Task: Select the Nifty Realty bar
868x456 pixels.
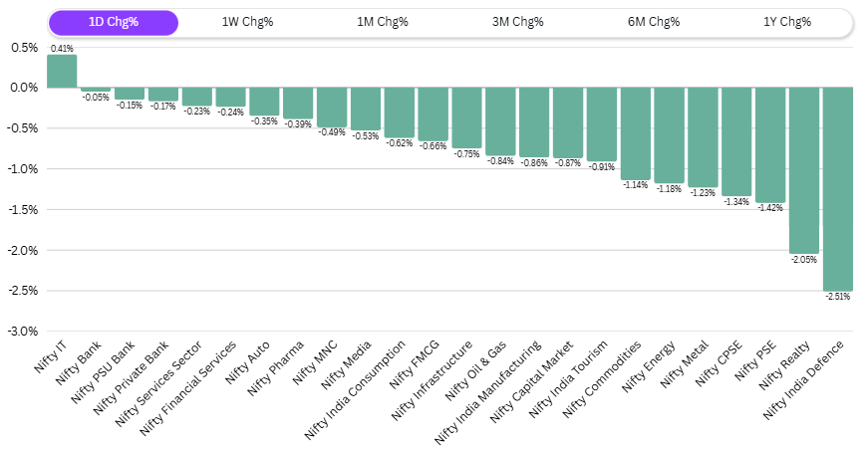Action: [x=803, y=170]
